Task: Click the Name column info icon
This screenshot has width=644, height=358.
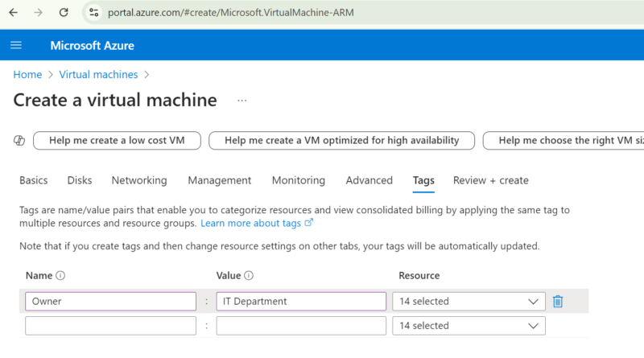Action: pyautogui.click(x=60, y=276)
